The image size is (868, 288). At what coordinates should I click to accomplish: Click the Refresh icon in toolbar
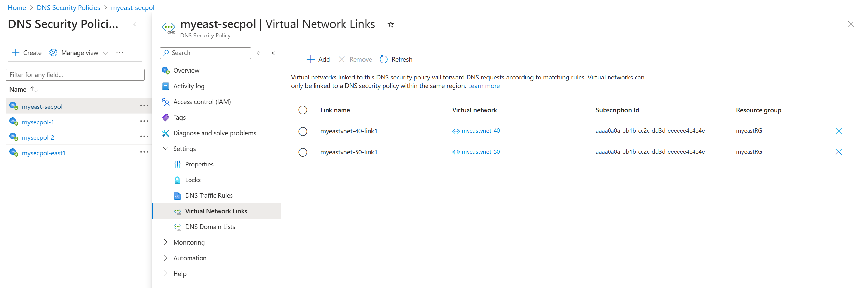[x=384, y=59]
